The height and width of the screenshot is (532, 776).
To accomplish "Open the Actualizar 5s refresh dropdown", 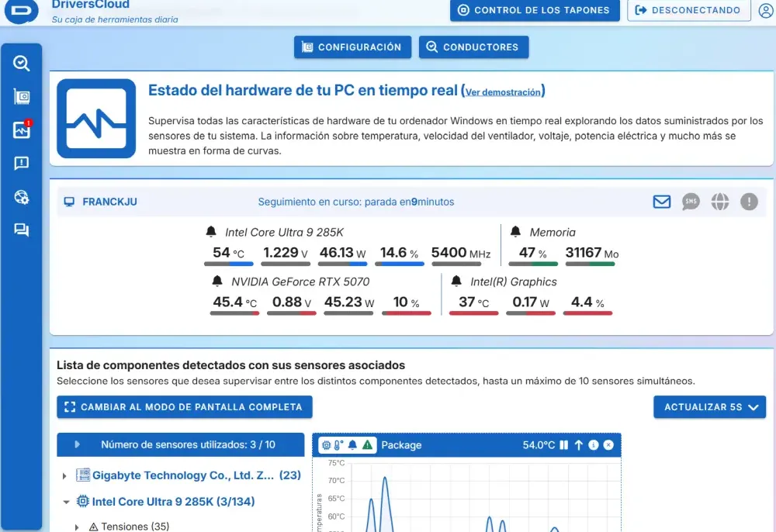I will pos(710,407).
